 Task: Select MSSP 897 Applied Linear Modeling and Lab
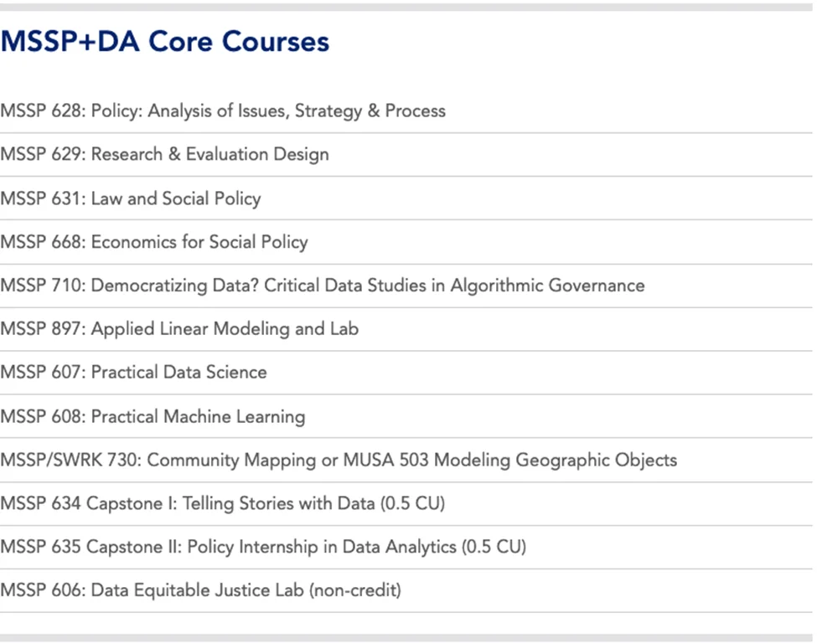179,329
